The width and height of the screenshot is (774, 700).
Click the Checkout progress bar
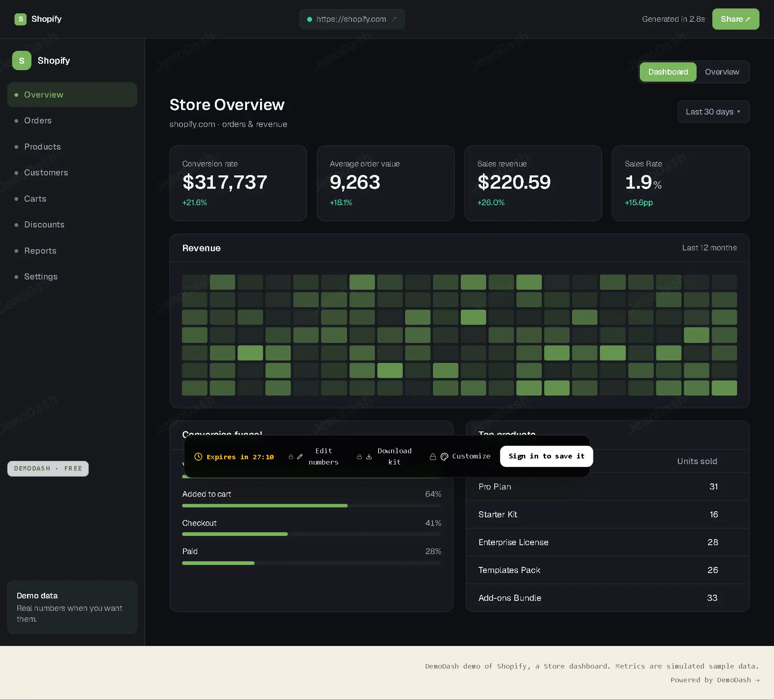[312, 534]
